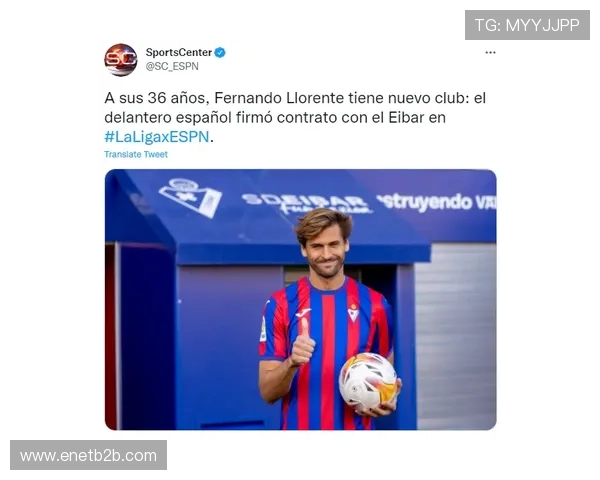Click the www.enetb2b.com watermark banner
Image resolution: width=600 pixels, height=480 pixels.
coord(88,455)
